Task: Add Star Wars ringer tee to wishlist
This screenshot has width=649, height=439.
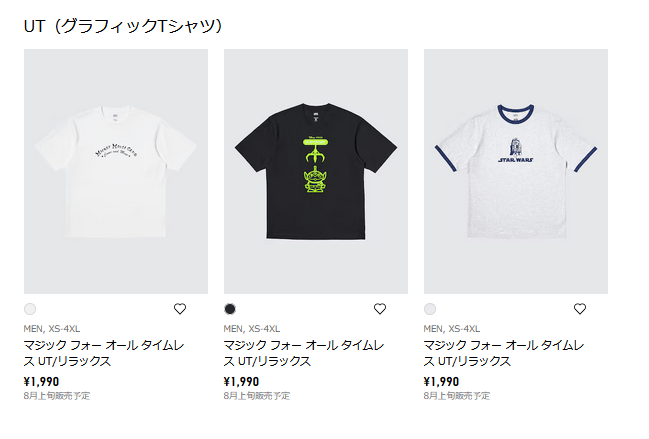Action: 579,309
